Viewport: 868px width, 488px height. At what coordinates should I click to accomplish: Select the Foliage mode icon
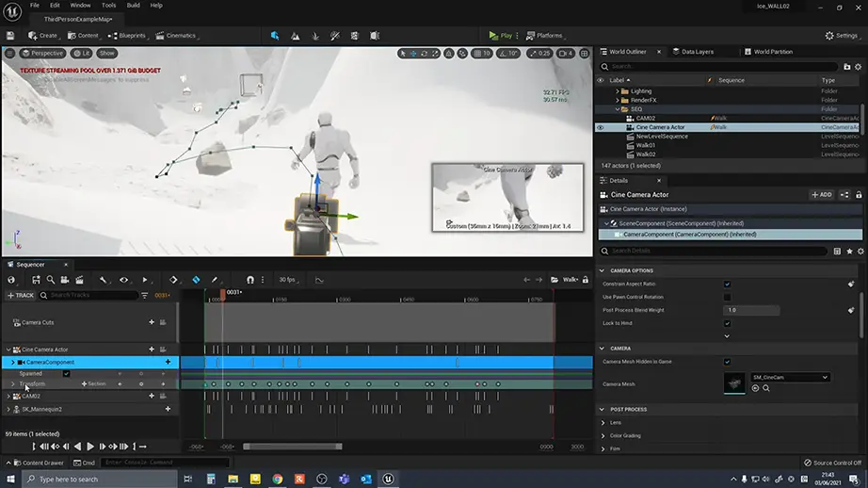pos(315,36)
